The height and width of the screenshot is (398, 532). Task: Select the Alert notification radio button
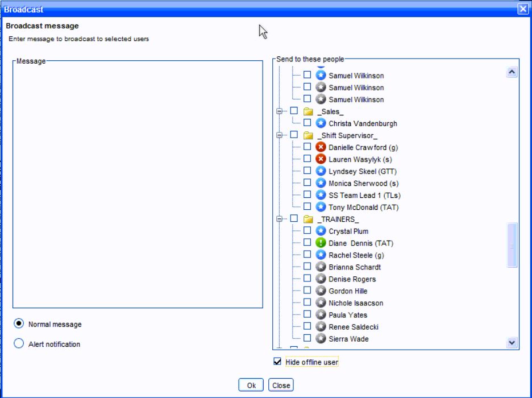click(x=19, y=343)
